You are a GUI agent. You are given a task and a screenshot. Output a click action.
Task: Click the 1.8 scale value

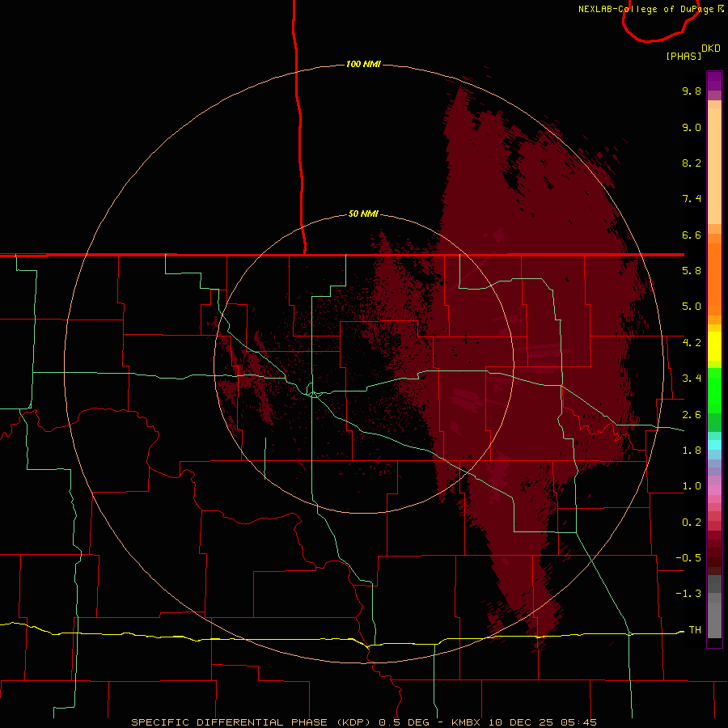click(692, 451)
